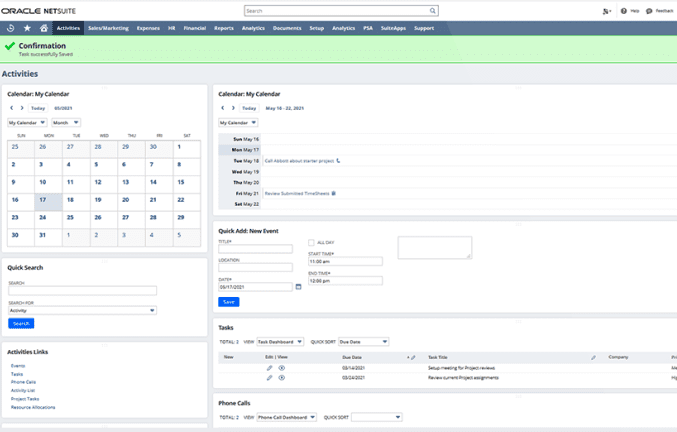
Task: Open the Recent Records clock icon
Action: point(10,28)
